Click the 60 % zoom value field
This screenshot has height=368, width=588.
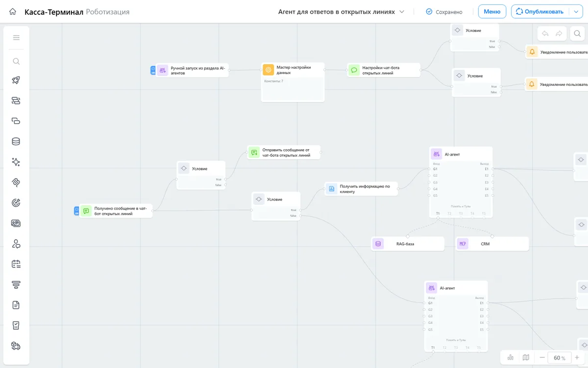(560, 358)
